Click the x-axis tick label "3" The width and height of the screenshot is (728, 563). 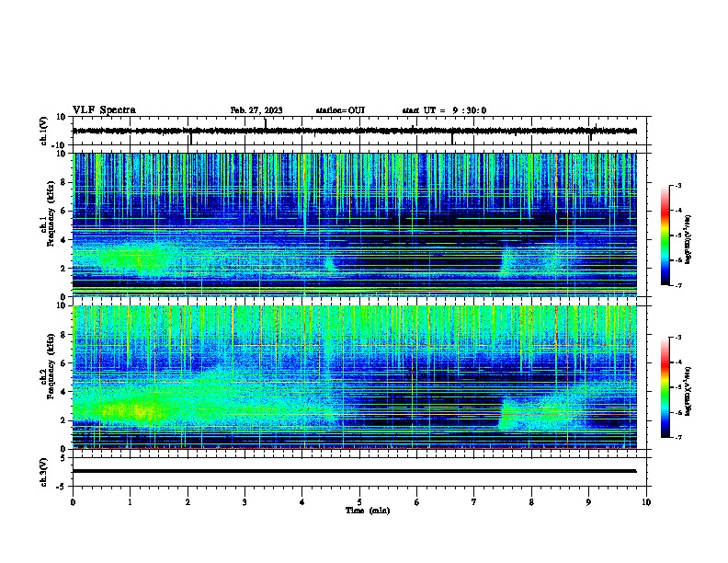pyautogui.click(x=245, y=502)
